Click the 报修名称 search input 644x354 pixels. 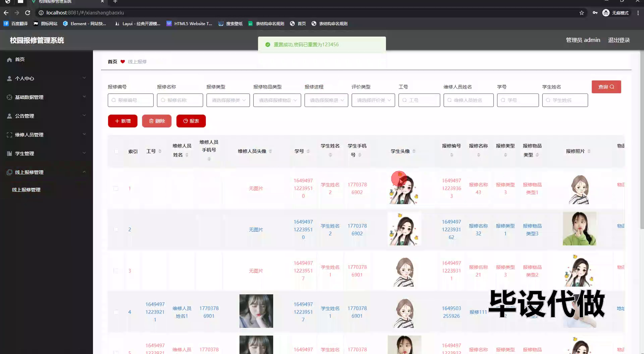click(180, 100)
